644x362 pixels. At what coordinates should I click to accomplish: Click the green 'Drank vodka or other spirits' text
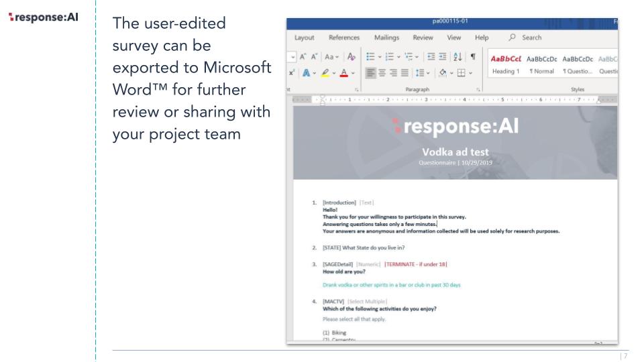[x=391, y=285]
